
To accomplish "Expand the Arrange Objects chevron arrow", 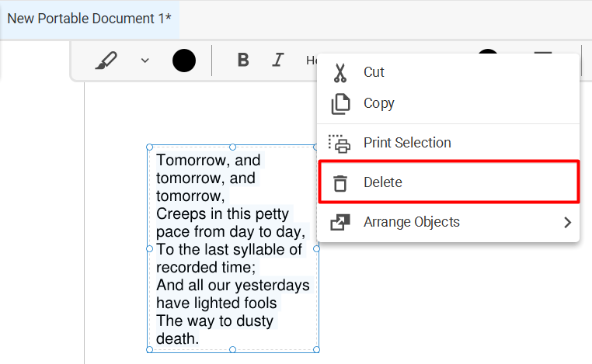I will pos(567,223).
